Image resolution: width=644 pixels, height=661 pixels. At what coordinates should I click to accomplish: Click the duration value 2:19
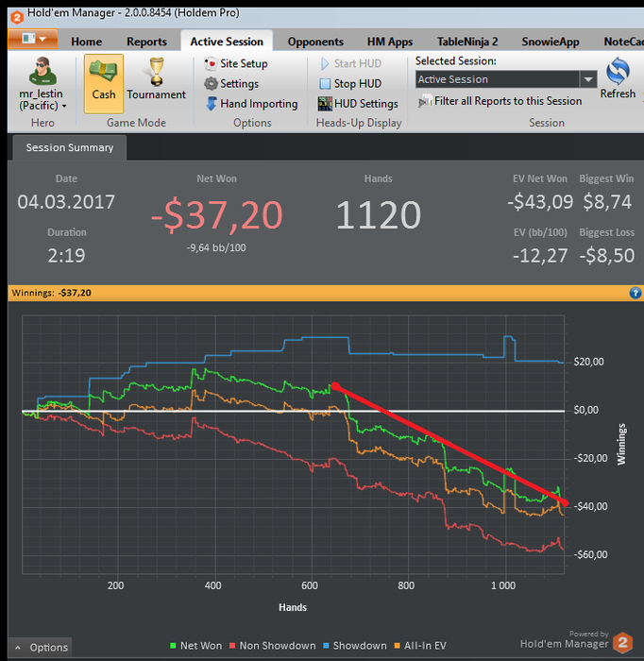coord(66,256)
